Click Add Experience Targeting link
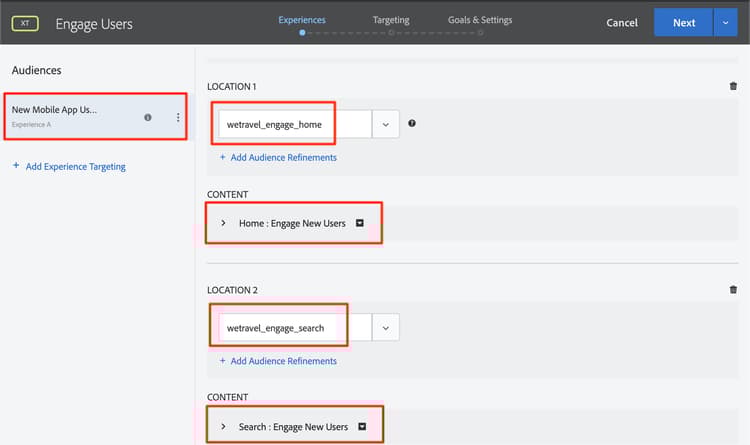Viewport: 750px width, 445px height. click(76, 167)
